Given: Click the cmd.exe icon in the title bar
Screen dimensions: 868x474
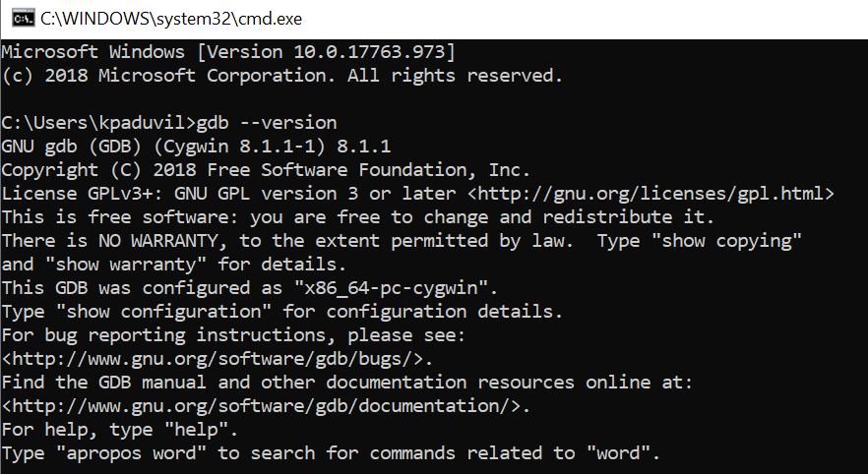Looking at the screenshot, I should click(x=17, y=17).
